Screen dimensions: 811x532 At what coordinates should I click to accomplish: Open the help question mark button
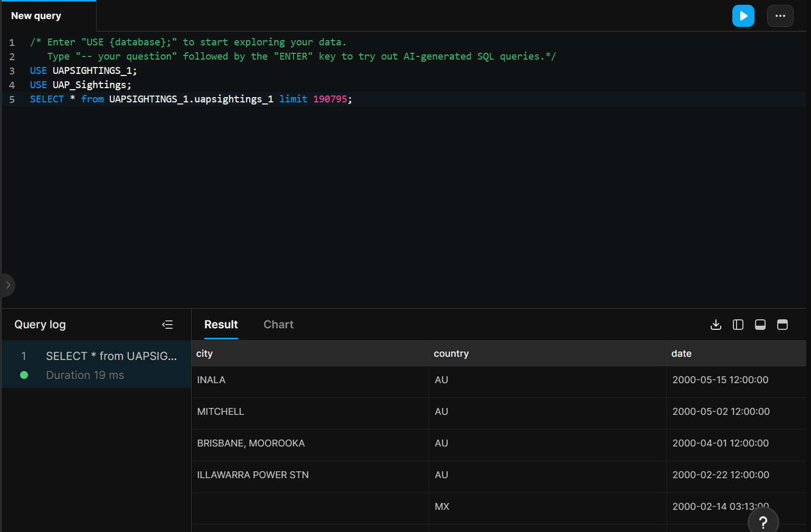coord(763,522)
